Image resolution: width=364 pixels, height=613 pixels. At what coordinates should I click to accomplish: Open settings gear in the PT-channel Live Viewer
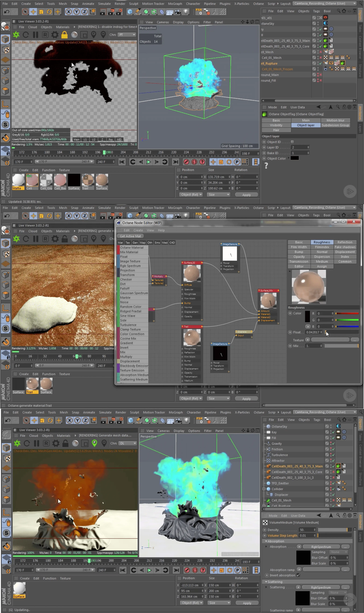pyautogui.click(x=55, y=35)
